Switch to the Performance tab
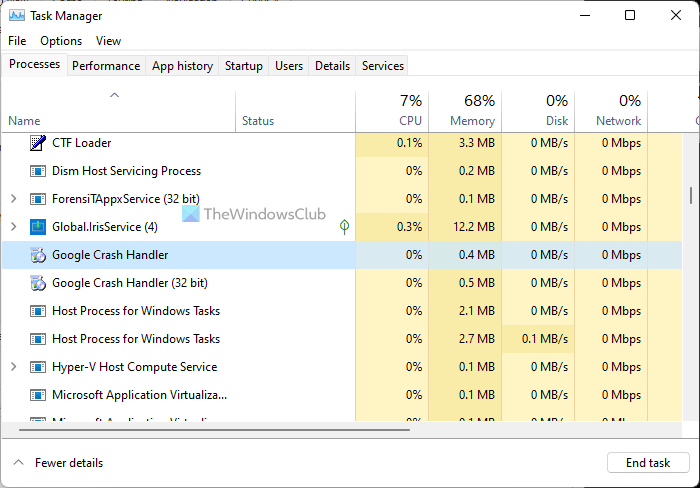This screenshot has height=488, width=700. click(106, 66)
